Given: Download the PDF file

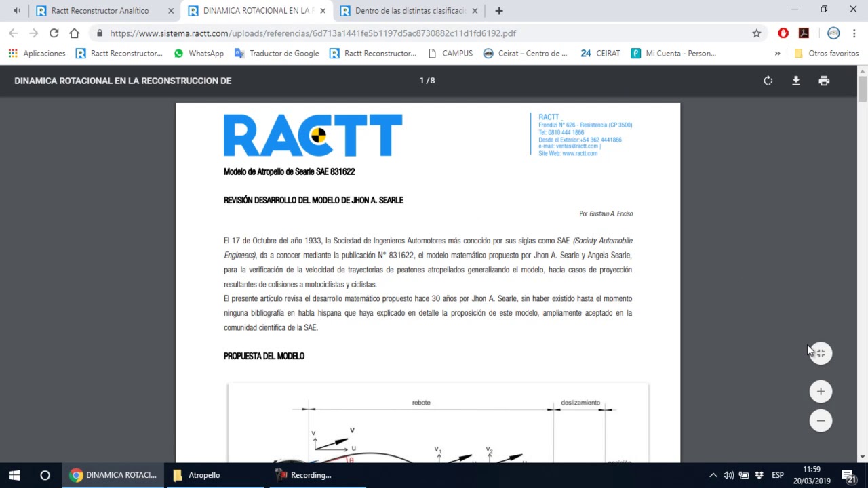Looking at the screenshot, I should [x=796, y=81].
